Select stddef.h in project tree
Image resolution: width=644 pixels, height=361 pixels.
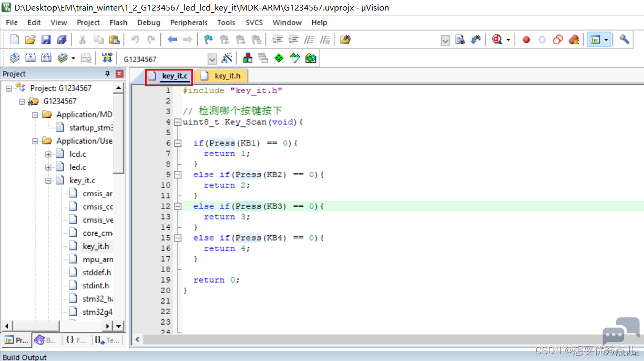tap(97, 273)
